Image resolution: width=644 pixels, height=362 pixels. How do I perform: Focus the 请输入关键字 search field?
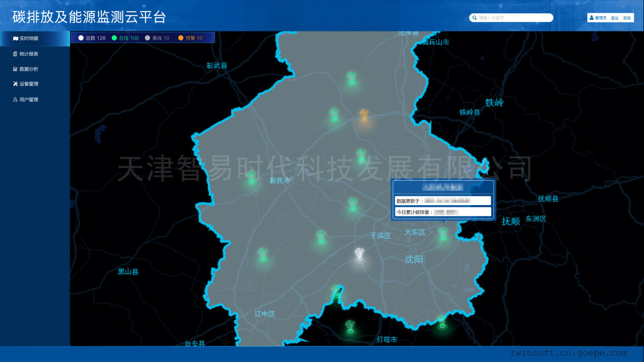click(513, 18)
